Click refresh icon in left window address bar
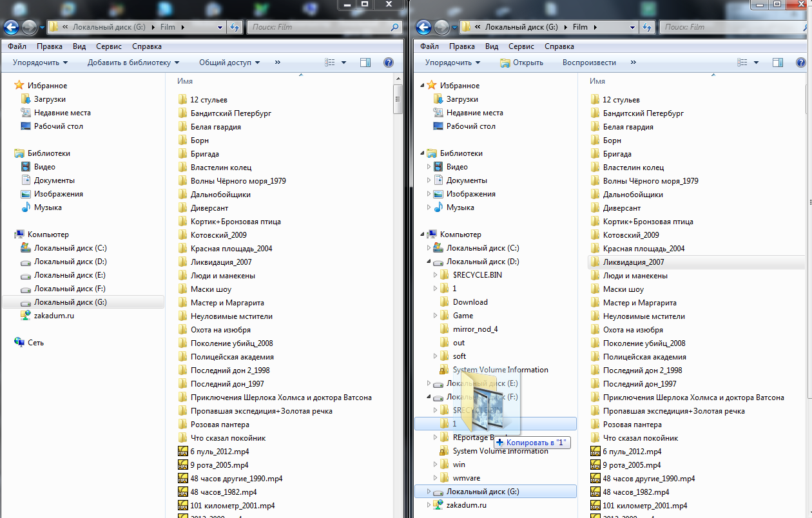The height and width of the screenshot is (518, 812). tap(235, 27)
